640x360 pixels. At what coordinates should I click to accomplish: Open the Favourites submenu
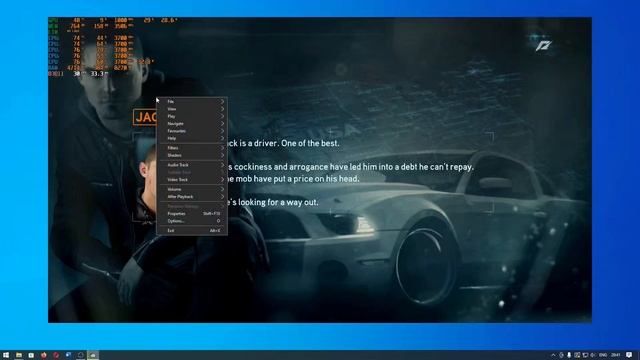192,131
